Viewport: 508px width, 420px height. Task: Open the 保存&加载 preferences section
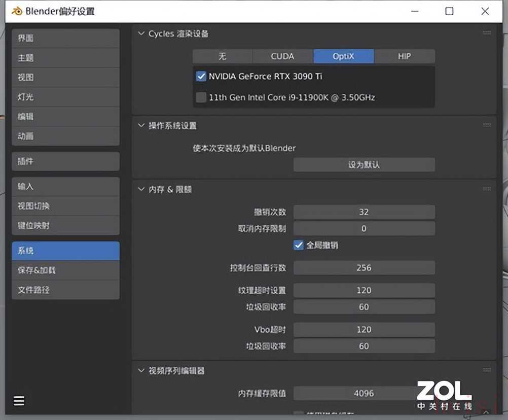click(66, 270)
